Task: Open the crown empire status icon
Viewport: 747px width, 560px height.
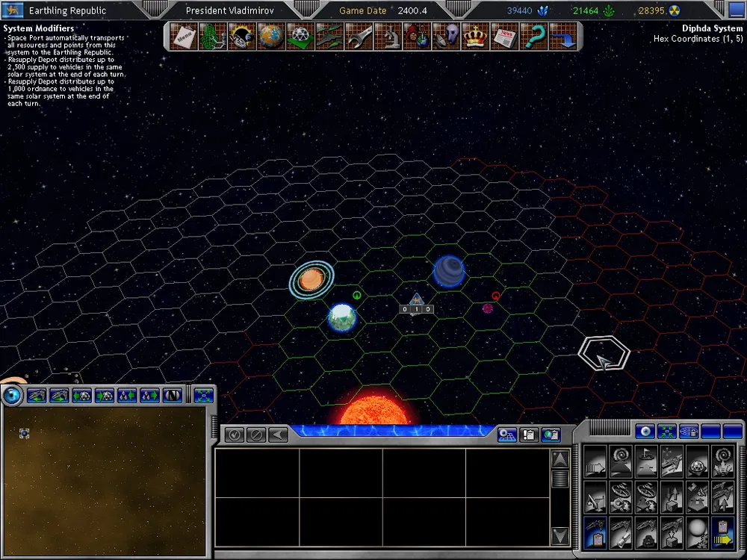Action: 475,36
